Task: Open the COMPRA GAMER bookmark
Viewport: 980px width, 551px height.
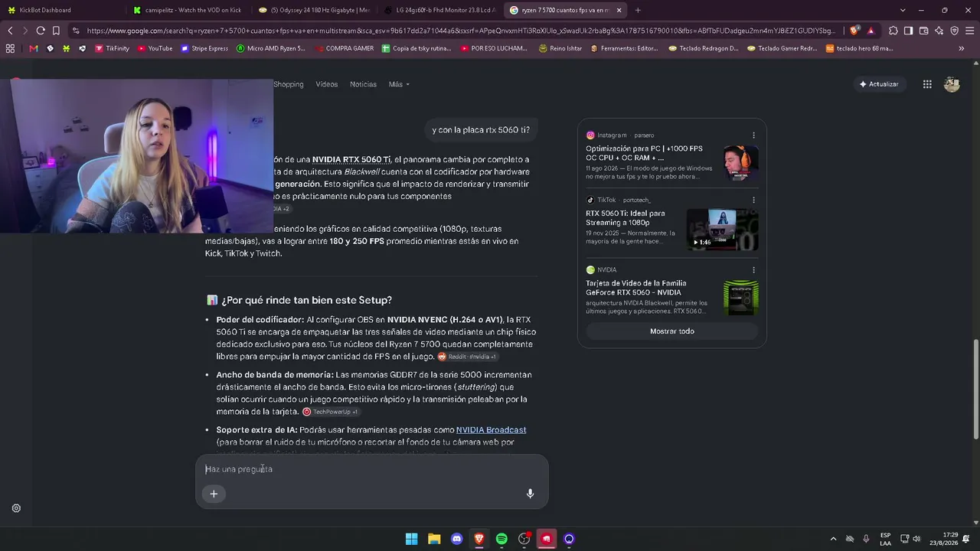Action: point(344,48)
